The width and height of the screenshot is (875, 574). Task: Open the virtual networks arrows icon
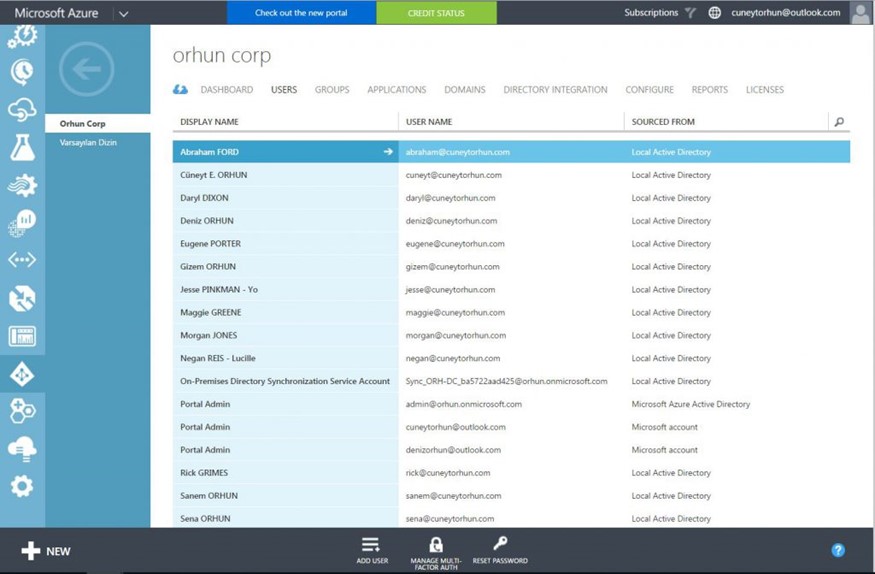(x=22, y=259)
